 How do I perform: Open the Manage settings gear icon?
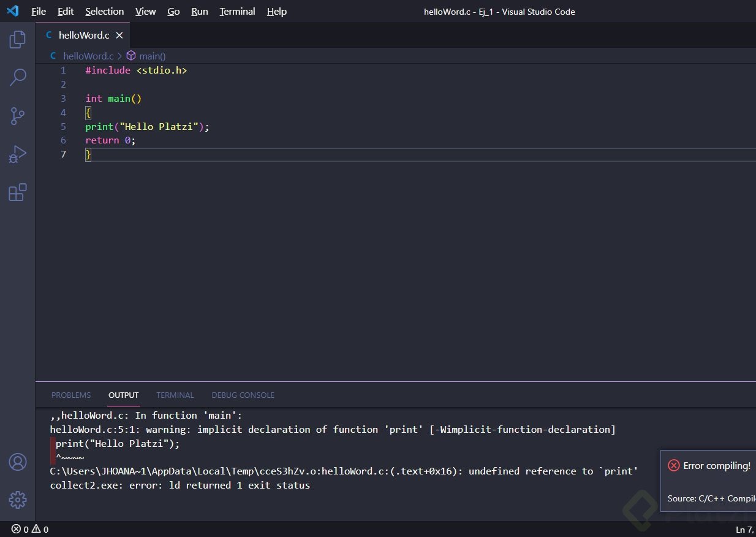[17, 500]
